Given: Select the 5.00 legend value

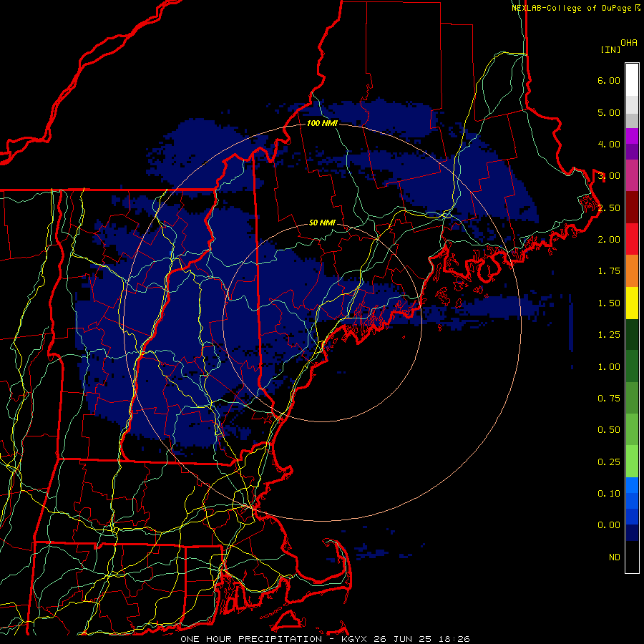Looking at the screenshot, I should click(x=609, y=112).
